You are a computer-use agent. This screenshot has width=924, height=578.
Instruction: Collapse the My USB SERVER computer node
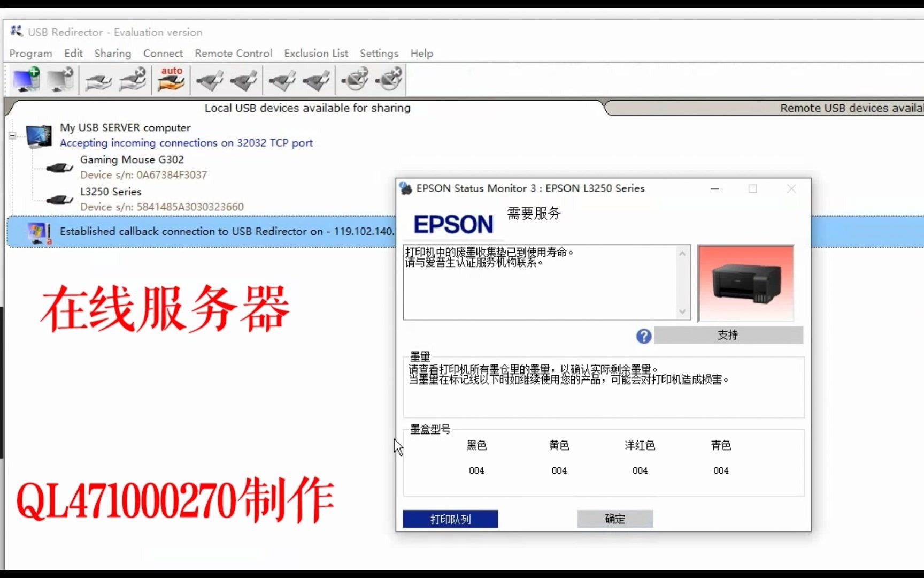(11, 135)
